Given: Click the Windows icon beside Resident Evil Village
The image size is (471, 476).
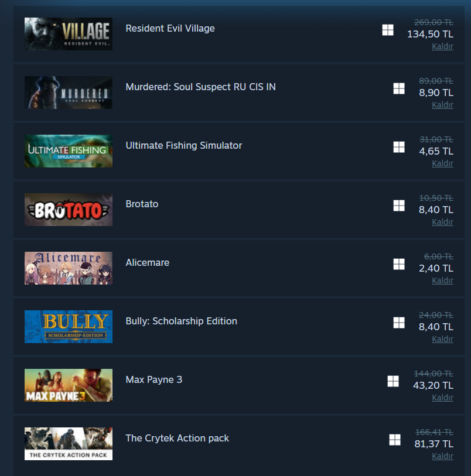Looking at the screenshot, I should click(388, 30).
